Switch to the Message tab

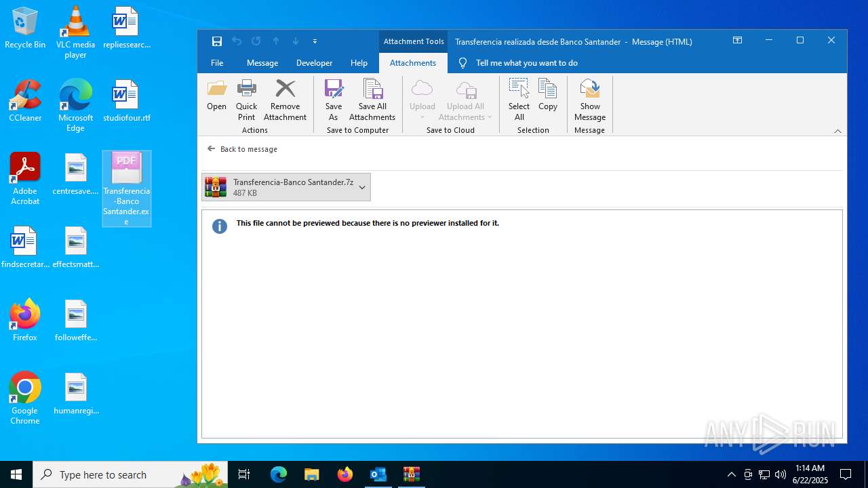262,63
